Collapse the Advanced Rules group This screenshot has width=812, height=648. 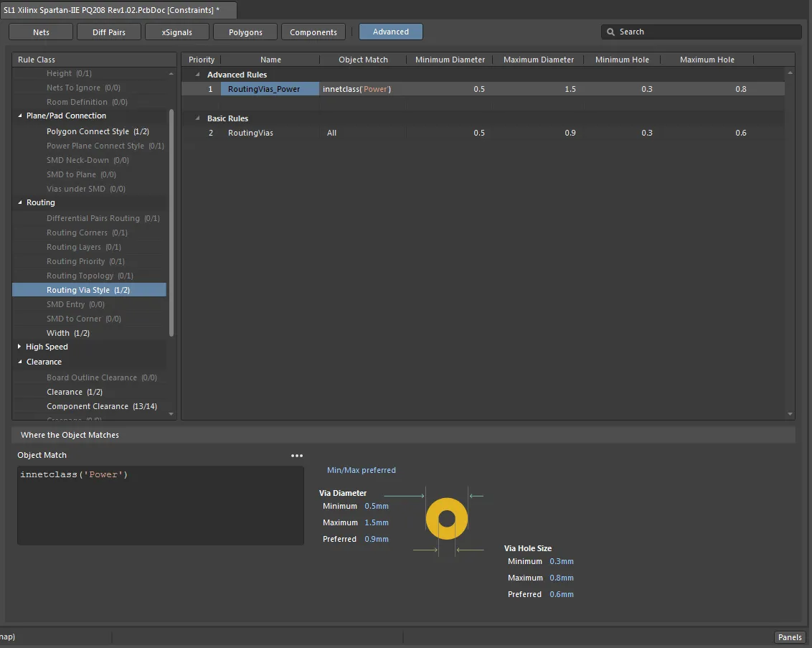(x=197, y=75)
